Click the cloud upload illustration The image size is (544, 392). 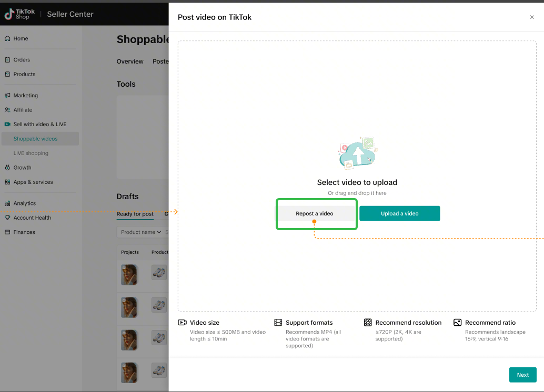(x=357, y=154)
